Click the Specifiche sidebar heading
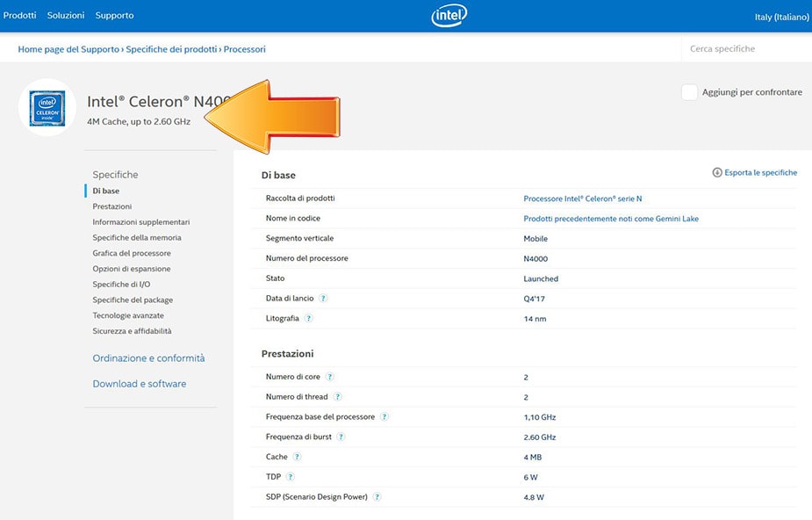Image resolution: width=812 pixels, height=520 pixels. (x=116, y=175)
